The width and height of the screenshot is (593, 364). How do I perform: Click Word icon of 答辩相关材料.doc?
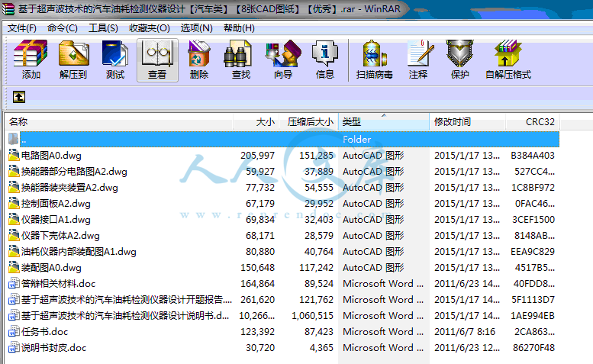coord(14,283)
